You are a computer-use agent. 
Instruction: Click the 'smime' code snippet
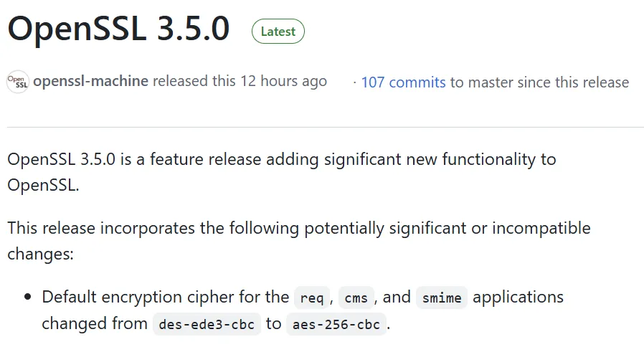click(441, 298)
